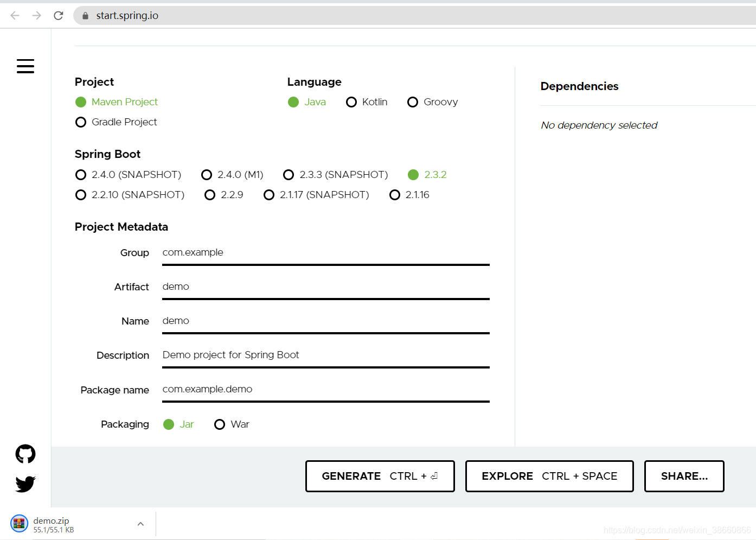This screenshot has height=540, width=756.
Task: Select Gradle Project
Action: [x=116, y=122]
